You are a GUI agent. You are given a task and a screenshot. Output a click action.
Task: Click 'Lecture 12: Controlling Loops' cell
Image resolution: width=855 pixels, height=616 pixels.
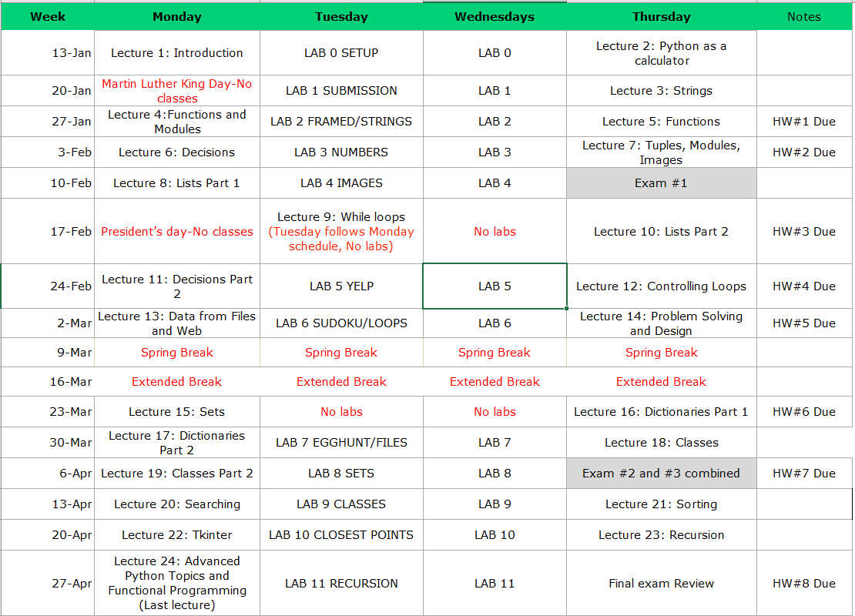pyautogui.click(x=662, y=286)
